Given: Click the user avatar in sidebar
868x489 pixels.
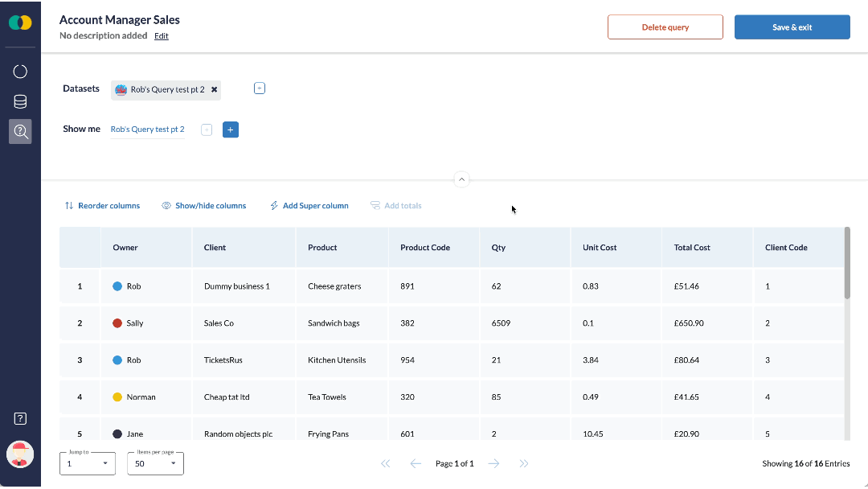Looking at the screenshot, I should pos(20,454).
